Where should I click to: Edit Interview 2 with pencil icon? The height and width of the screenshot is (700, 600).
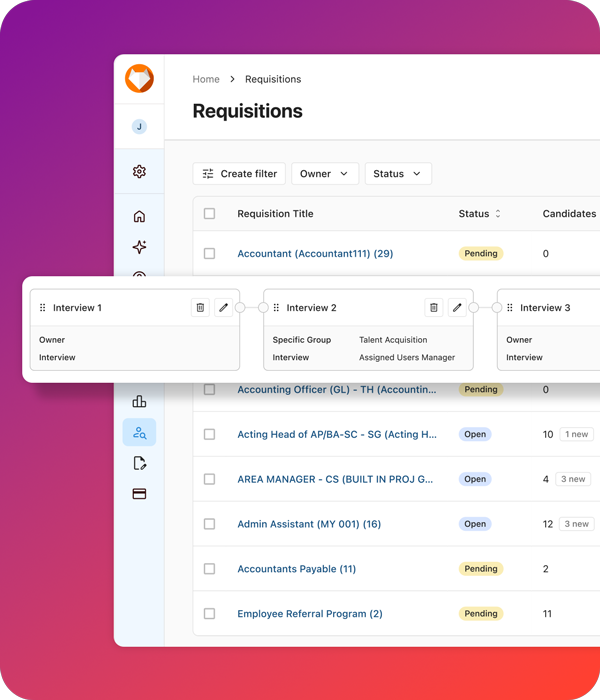tap(457, 308)
